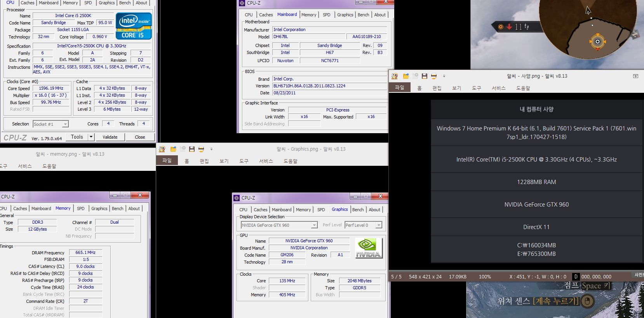Open Display Device Selection GTX 960 dropdown

(314, 225)
